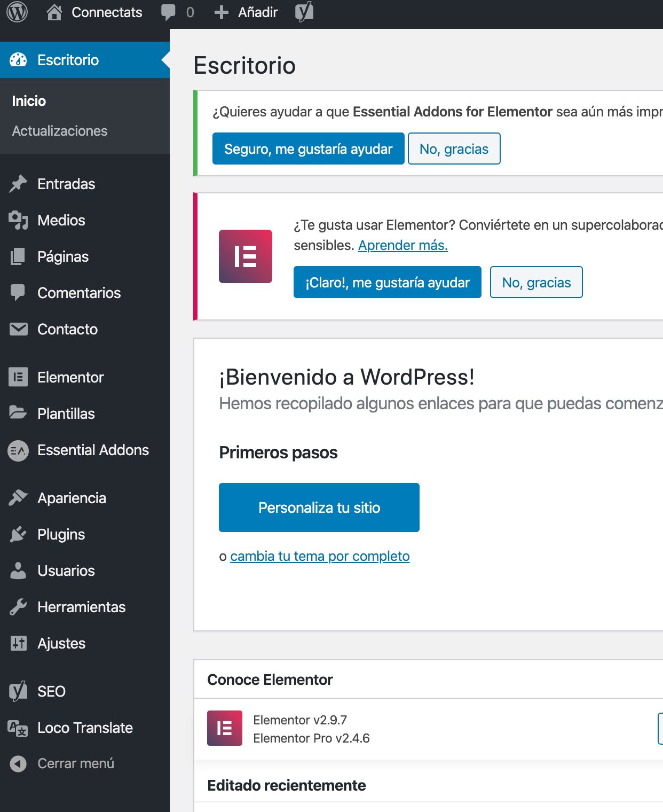The height and width of the screenshot is (812, 663).
Task: Click the Apariencia paintbrush icon
Action: 18,498
